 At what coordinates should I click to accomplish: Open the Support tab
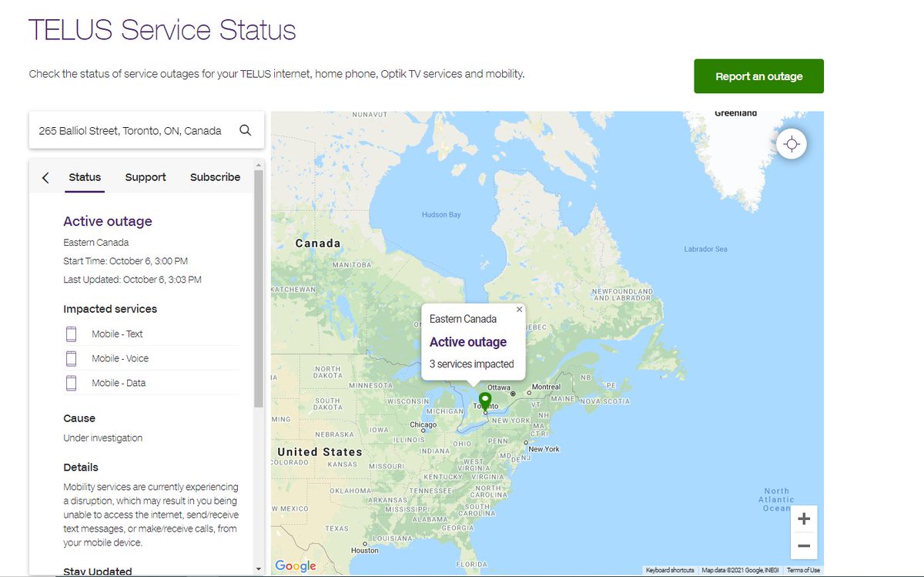pyautogui.click(x=146, y=177)
